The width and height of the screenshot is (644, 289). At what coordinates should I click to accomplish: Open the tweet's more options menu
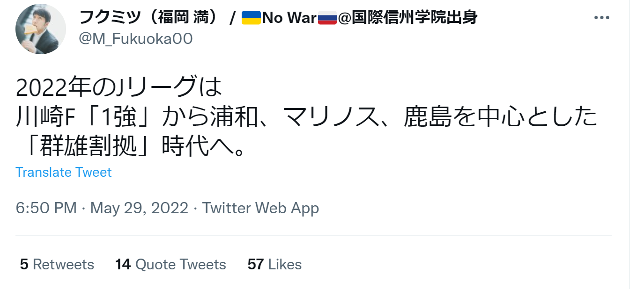pos(601,18)
